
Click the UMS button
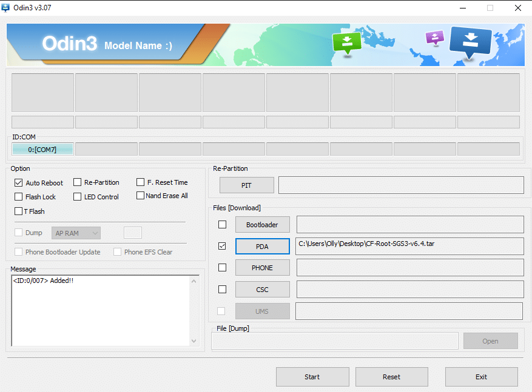tap(262, 311)
